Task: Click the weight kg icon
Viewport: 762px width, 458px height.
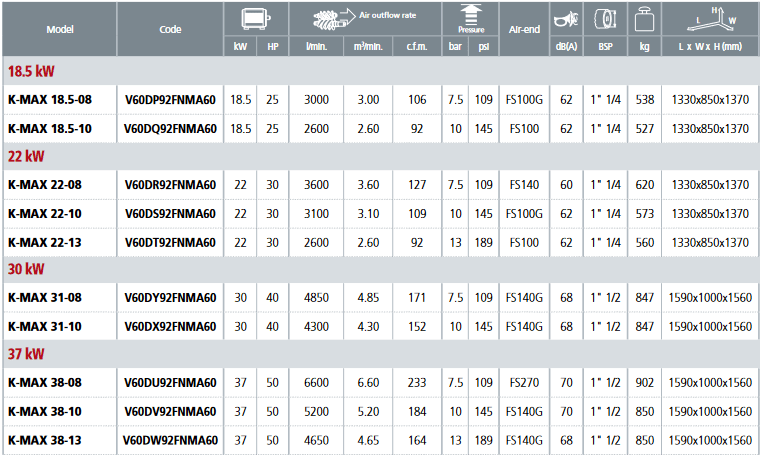Action: (x=644, y=19)
